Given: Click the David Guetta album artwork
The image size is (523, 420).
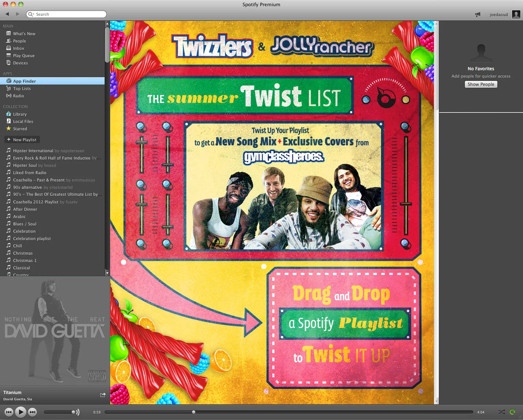Looking at the screenshot, I should (x=55, y=331).
